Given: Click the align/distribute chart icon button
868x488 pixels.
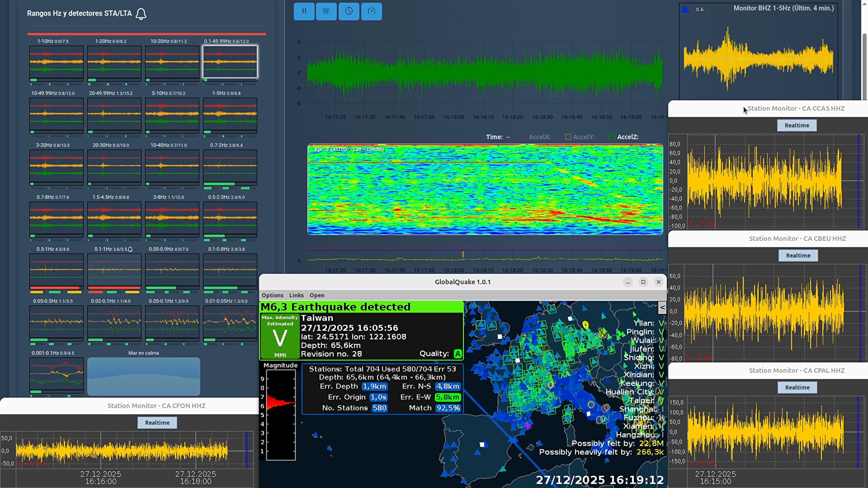Looking at the screenshot, I should (326, 11).
